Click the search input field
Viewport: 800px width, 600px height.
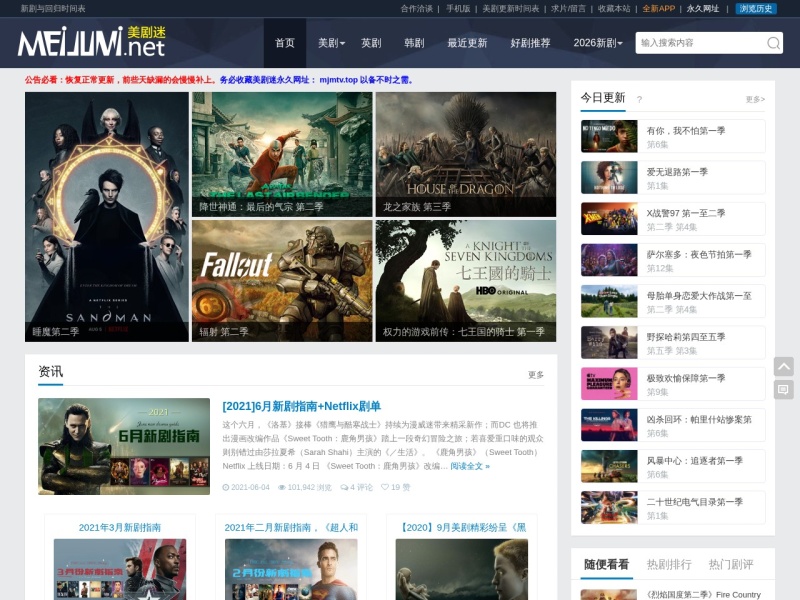click(x=701, y=43)
